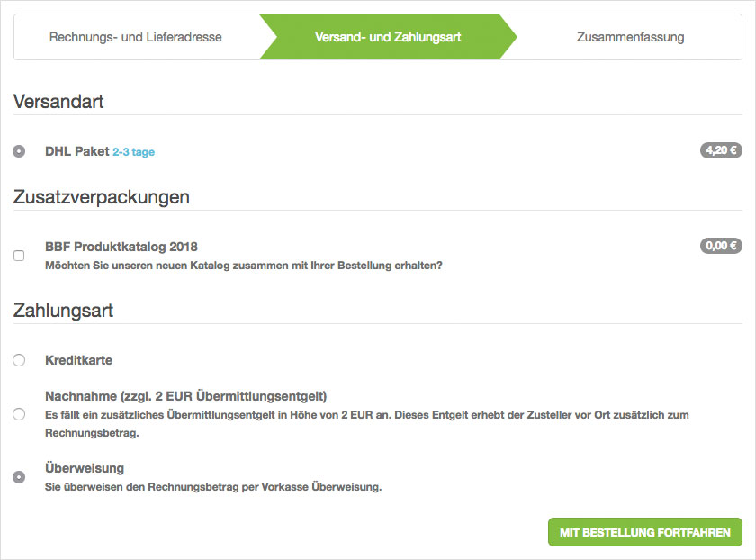The width and height of the screenshot is (756, 560).
Task: Select the DHL Paket radio button
Action: point(19,151)
